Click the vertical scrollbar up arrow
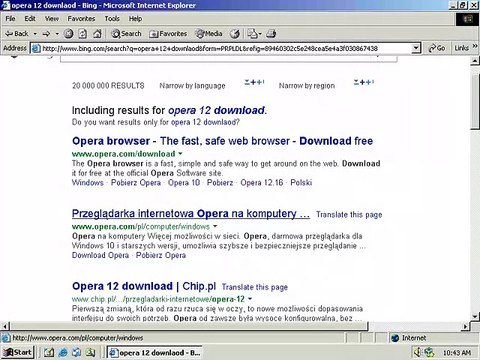The height and width of the screenshot is (360, 480). pyautogui.click(x=475, y=61)
